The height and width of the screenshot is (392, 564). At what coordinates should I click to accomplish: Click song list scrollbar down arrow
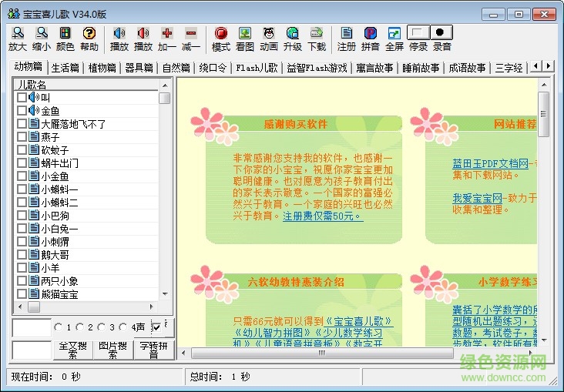pos(164,294)
